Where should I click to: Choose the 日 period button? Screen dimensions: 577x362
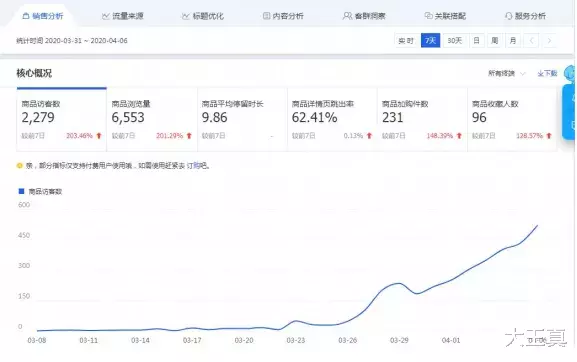476,40
